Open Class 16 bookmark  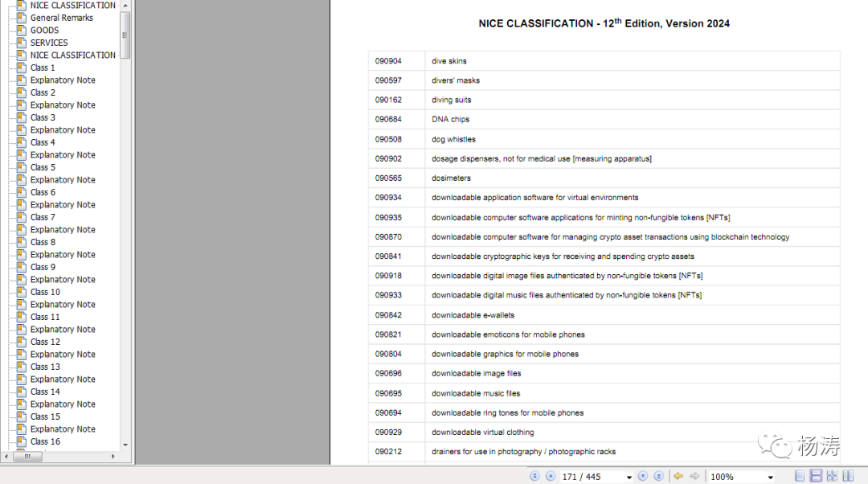(x=45, y=441)
